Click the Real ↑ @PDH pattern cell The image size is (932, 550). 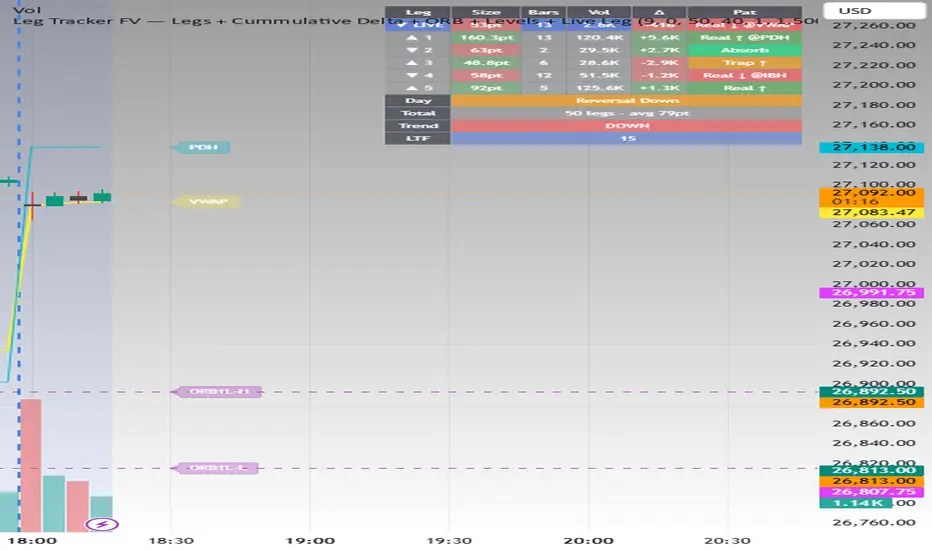745,37
